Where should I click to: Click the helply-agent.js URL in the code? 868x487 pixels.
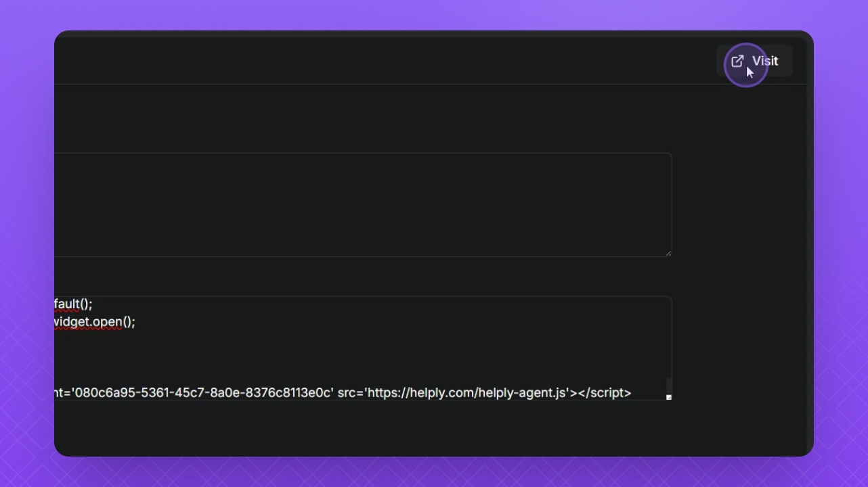pyautogui.click(x=468, y=393)
